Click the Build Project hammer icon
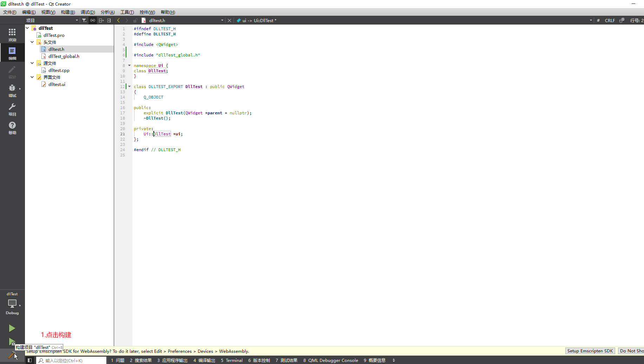This screenshot has height=364, width=644. pyautogui.click(x=12, y=356)
